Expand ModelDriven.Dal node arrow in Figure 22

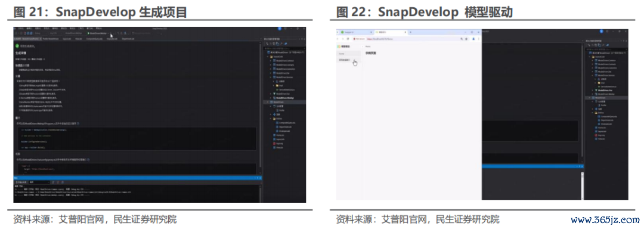(x=593, y=72)
